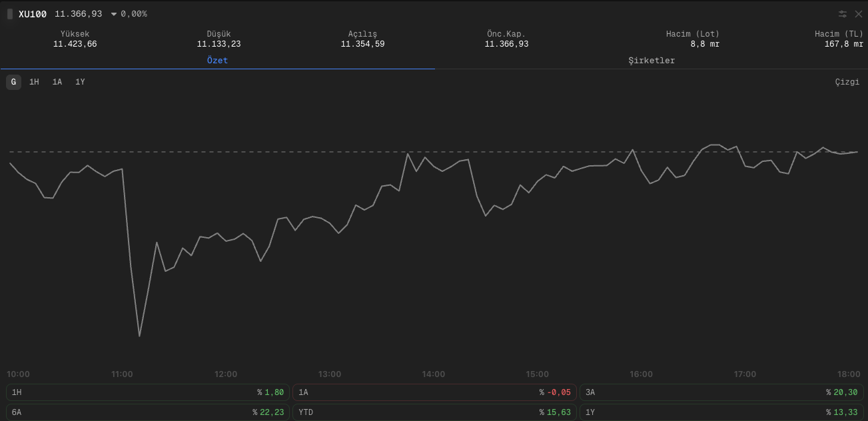Select the YTD performance box
Image resolution: width=868 pixels, height=421 pixels.
click(434, 412)
